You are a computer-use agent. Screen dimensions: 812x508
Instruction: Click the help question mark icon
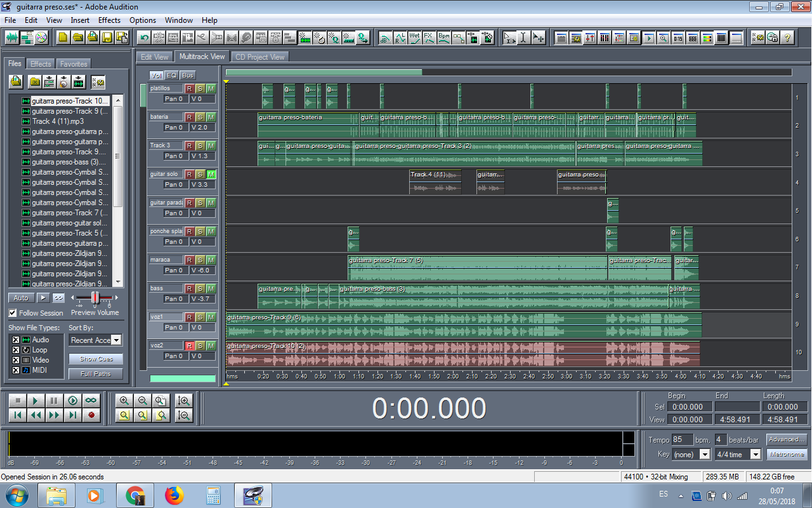[787, 37]
